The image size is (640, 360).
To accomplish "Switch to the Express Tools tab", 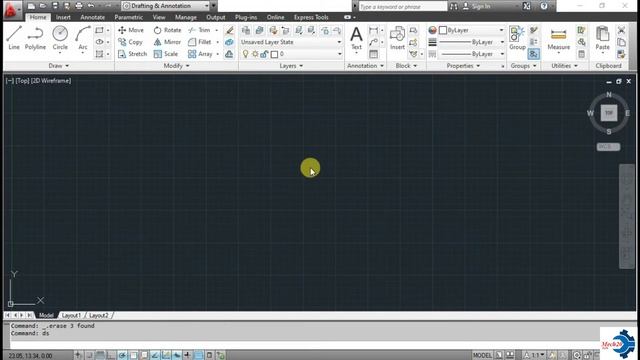I will [311, 17].
